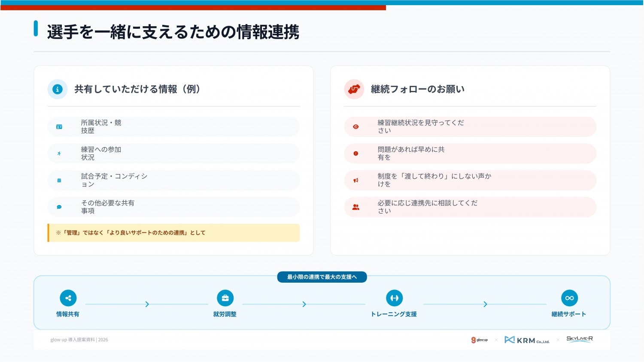The width and height of the screenshot is (644, 362).
Task: Click the calendar icon beside 試合予定
Action: coord(59,181)
